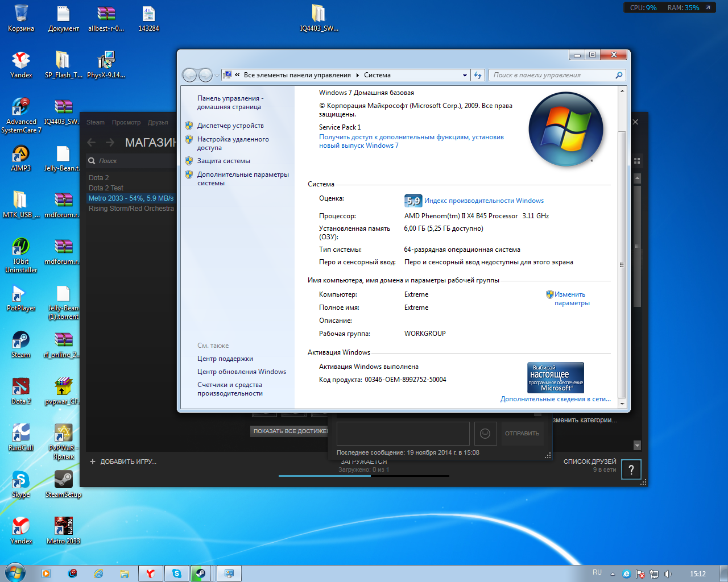Open the allbest-r-0 archive on desktop
The width and height of the screenshot is (728, 582).
(x=106, y=18)
